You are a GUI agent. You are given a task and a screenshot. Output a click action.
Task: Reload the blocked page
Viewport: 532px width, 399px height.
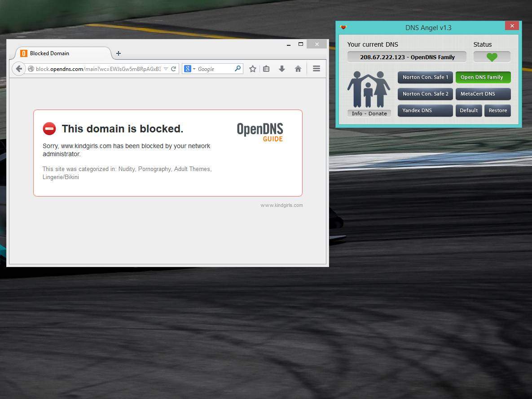(173, 69)
